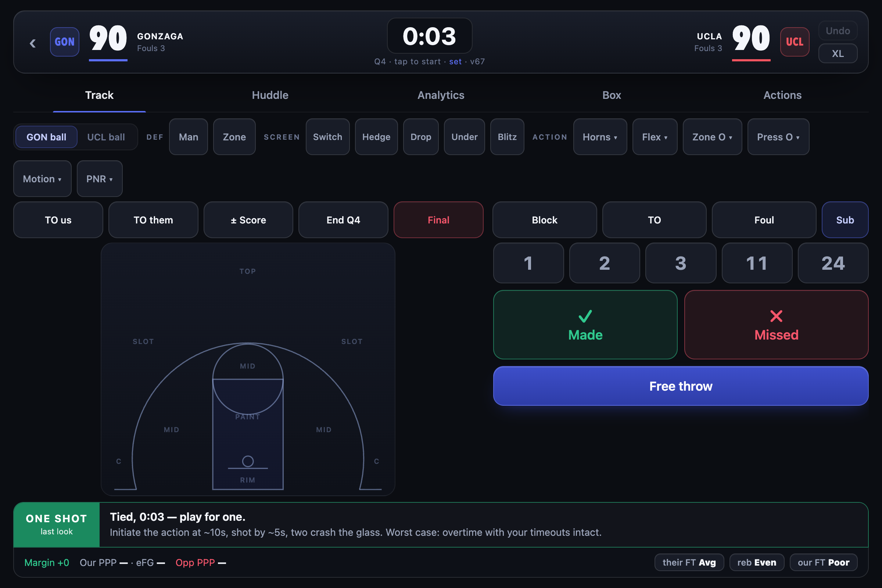This screenshot has width=882, height=588.
Task: Switch to the Actions tab
Action: (783, 95)
